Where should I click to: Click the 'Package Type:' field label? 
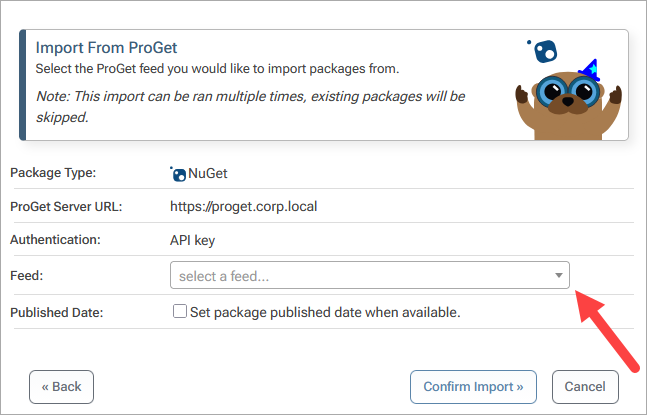point(53,173)
